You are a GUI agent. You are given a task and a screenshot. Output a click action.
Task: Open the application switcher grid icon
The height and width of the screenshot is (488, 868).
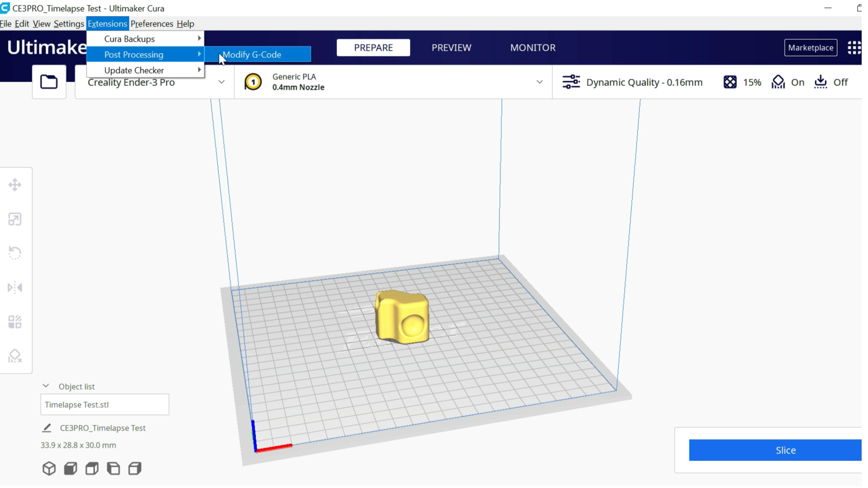click(x=854, y=47)
